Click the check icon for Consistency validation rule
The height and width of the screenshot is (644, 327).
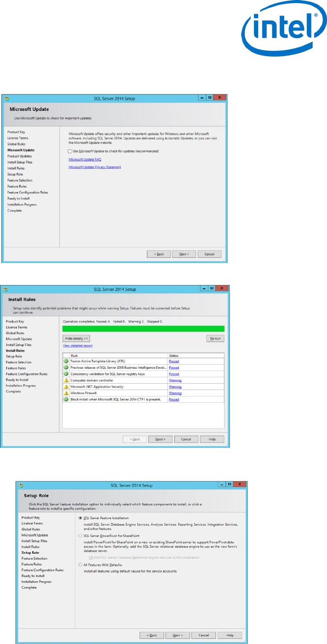point(66,374)
